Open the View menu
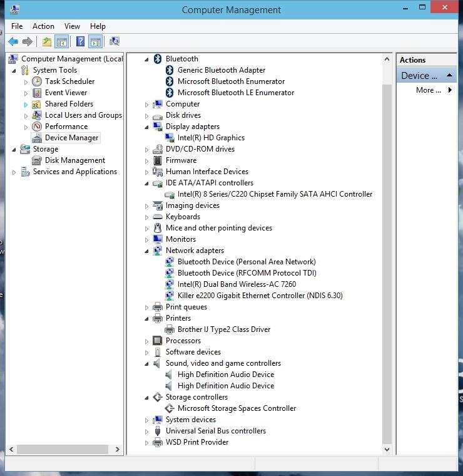This screenshot has width=463, height=476. (72, 26)
